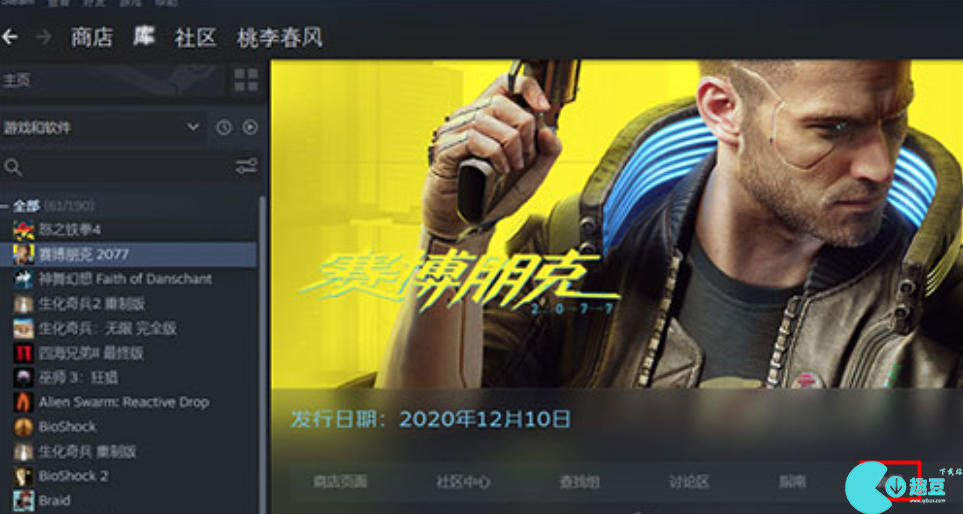
Task: Expand the 游戏和软件 dropdown
Action: click(103, 128)
